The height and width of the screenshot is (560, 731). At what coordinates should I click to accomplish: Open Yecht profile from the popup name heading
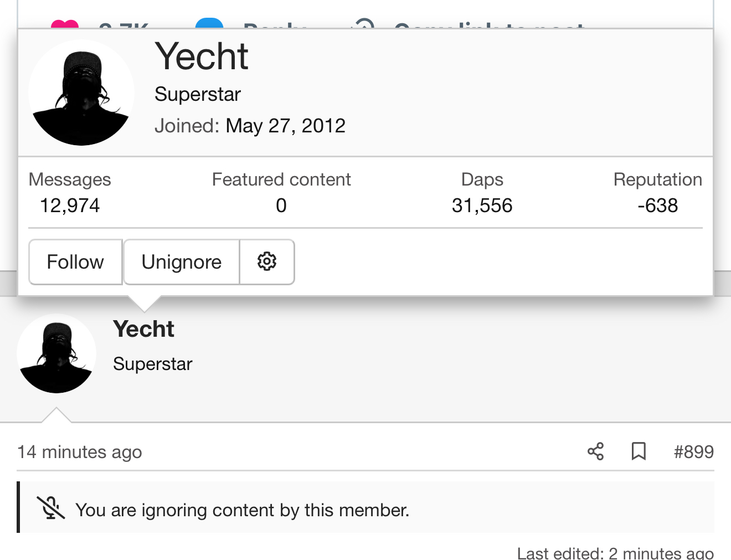point(202,56)
